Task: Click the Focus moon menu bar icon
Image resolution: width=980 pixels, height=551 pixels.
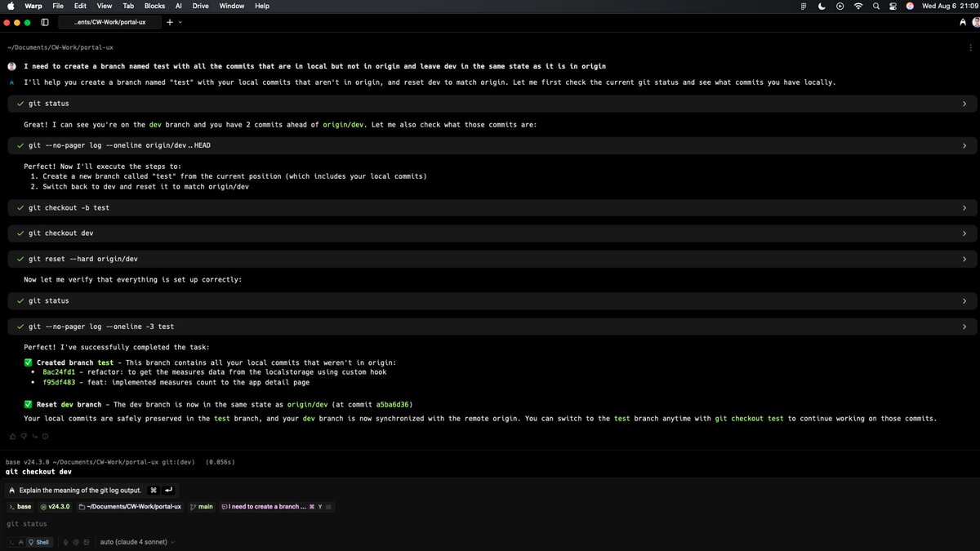Action: [822, 6]
